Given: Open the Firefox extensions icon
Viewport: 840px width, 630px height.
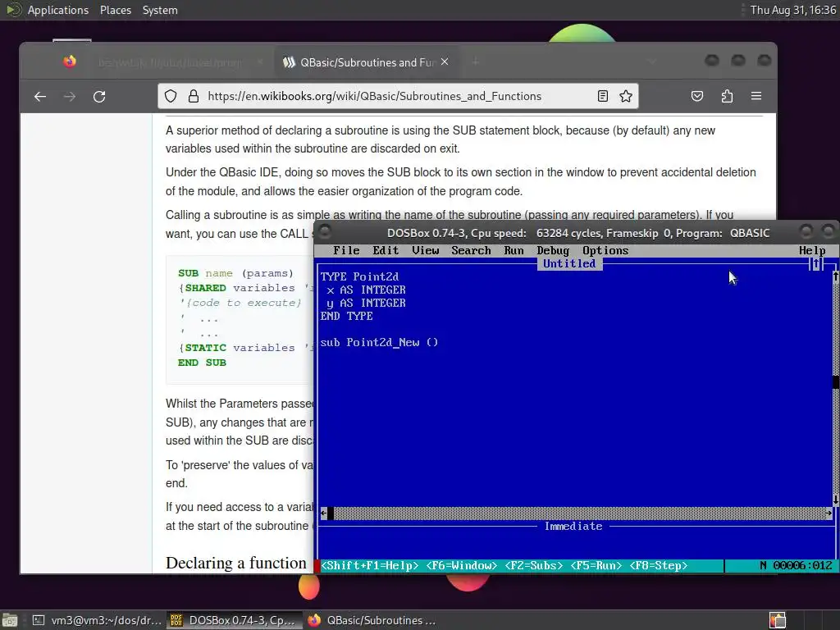Looking at the screenshot, I should coord(727,97).
